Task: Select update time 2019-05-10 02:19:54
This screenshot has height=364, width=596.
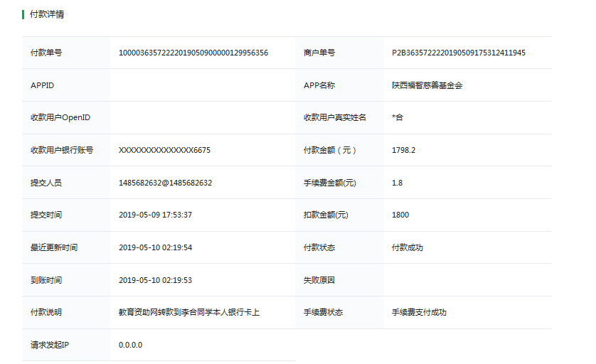Action: (x=155, y=247)
